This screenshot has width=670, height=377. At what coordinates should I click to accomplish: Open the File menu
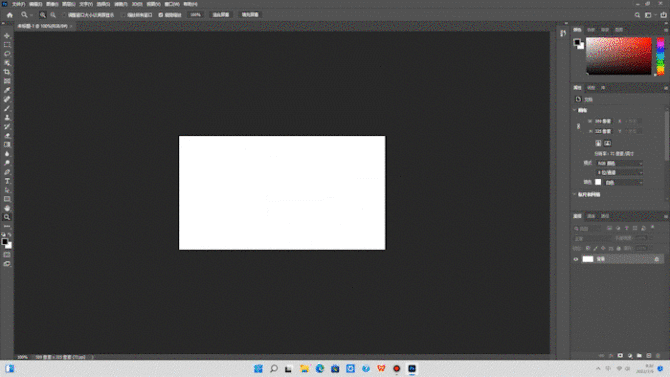tap(18, 4)
